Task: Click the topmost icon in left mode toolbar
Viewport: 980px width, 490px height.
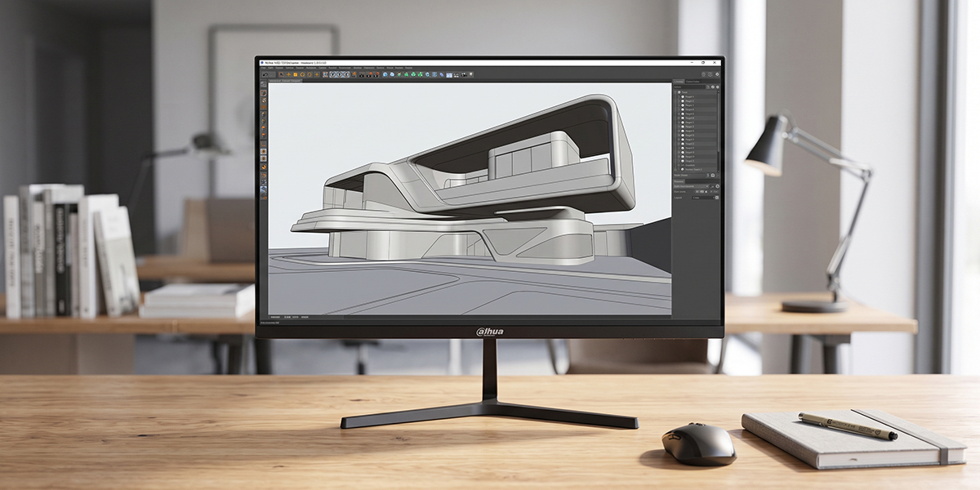Action: point(263,83)
